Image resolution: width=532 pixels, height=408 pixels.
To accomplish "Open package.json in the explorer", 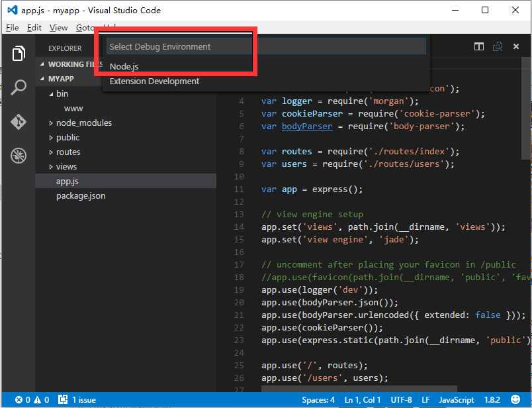I will pyautogui.click(x=81, y=196).
